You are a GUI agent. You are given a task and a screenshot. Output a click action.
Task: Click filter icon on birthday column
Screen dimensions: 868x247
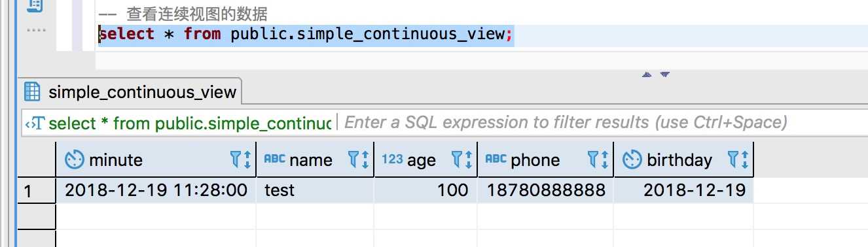point(734,159)
